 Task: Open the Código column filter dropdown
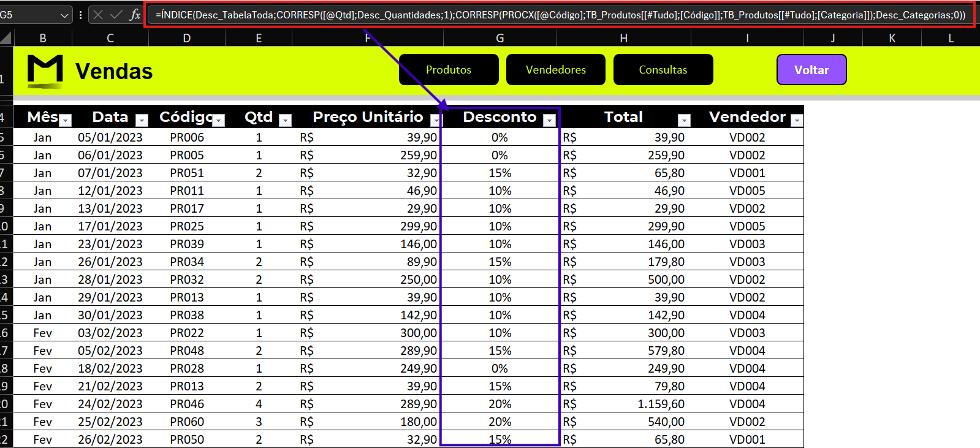coord(218,121)
